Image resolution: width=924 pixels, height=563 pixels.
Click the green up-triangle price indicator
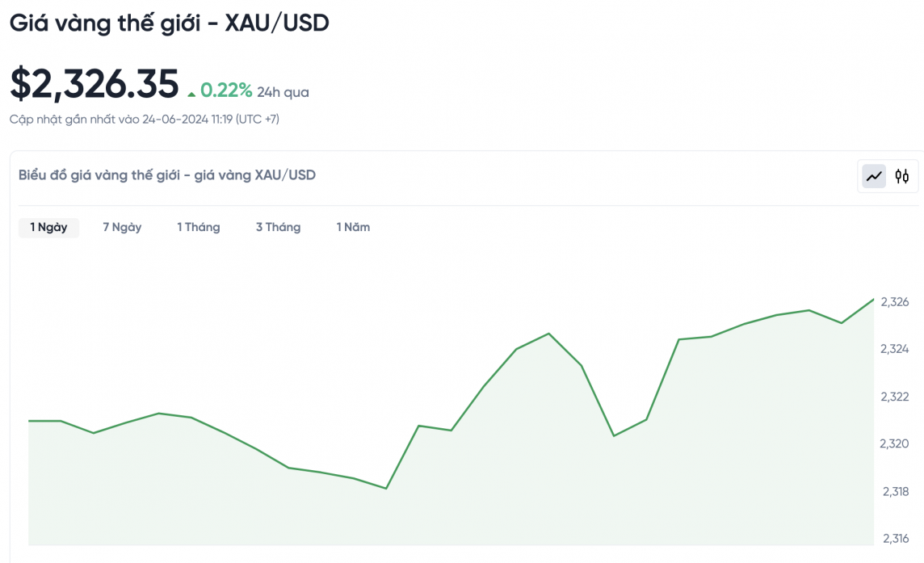pos(191,94)
